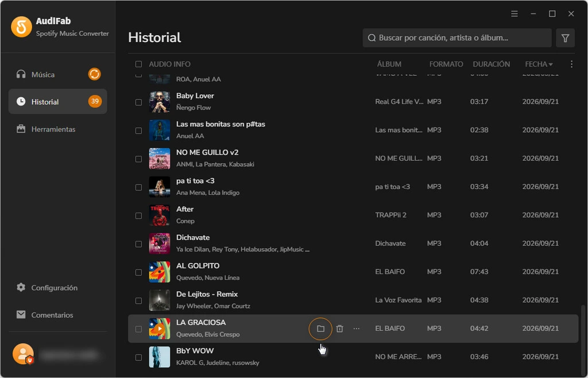
Task: Click the AUDIO INFO column header
Action: (x=169, y=64)
